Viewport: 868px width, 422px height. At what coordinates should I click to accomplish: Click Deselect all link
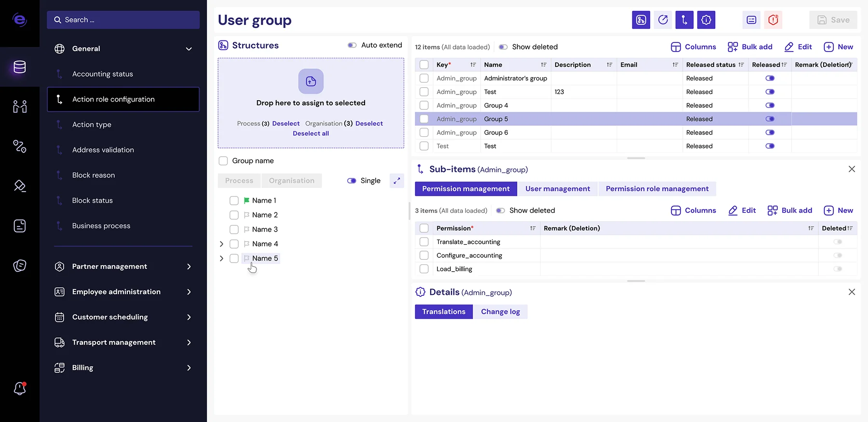pos(311,133)
